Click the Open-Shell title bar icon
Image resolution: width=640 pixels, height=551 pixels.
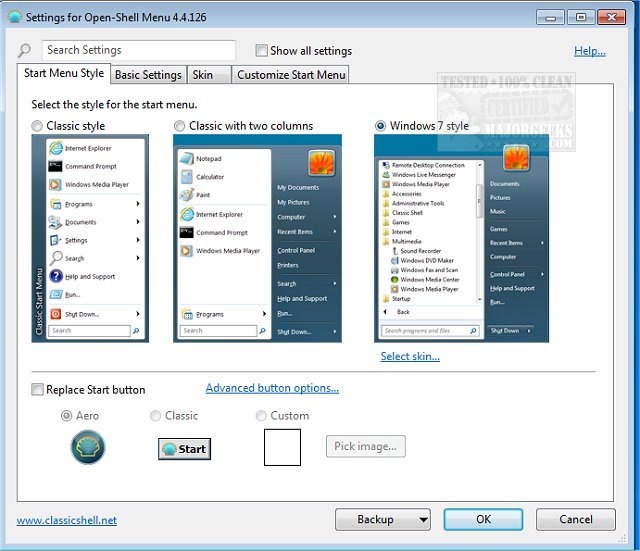[x=13, y=16]
